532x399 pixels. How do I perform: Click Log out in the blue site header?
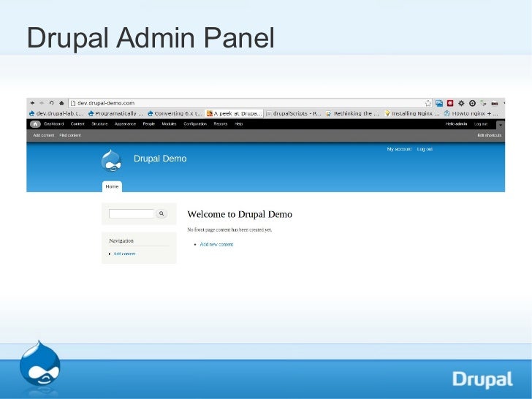pyautogui.click(x=425, y=149)
